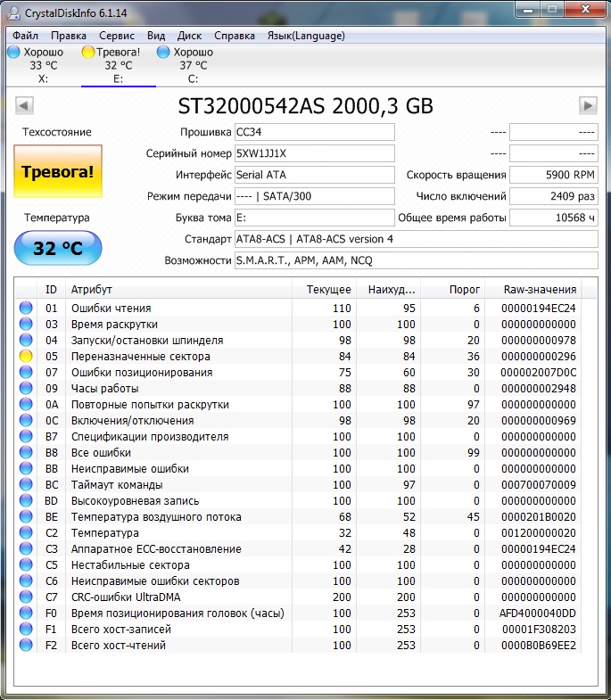Viewport: 611px width, 700px height.
Task: Open the Диск menu
Action: tap(190, 36)
